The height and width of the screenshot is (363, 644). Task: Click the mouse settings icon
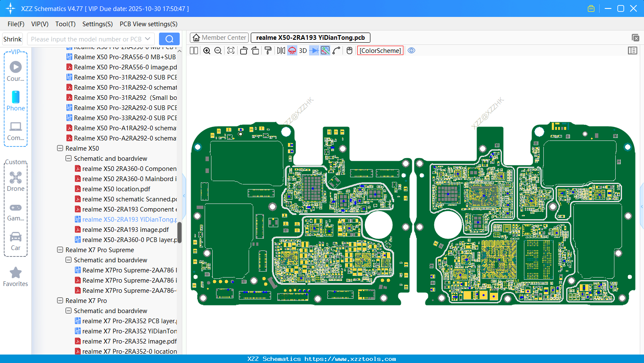click(x=349, y=51)
